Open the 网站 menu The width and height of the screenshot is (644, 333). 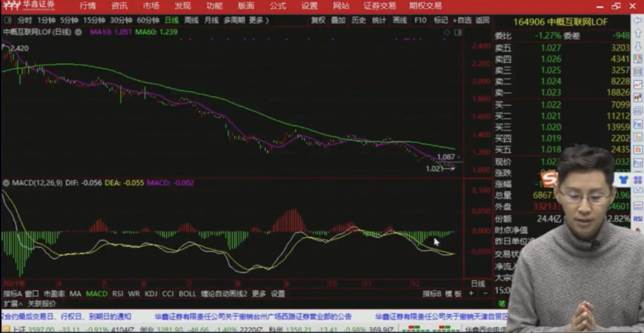[341, 6]
